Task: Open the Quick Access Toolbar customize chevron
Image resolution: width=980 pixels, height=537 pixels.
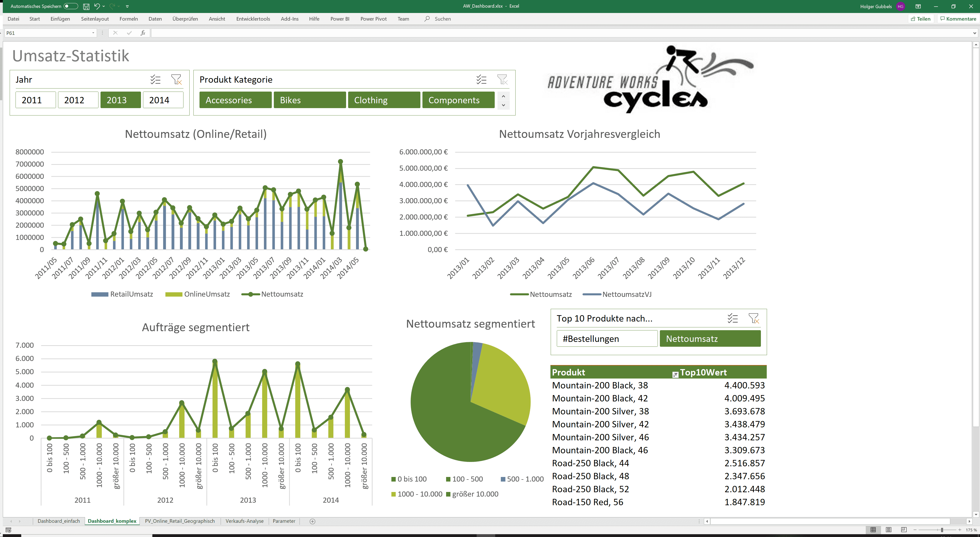Action: (x=127, y=6)
